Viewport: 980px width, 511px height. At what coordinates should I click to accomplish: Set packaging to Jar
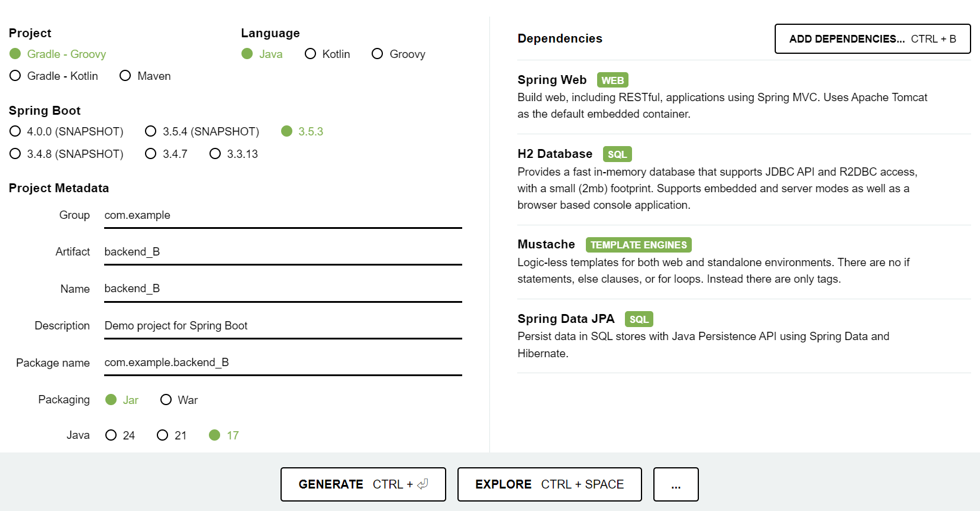pyautogui.click(x=121, y=400)
